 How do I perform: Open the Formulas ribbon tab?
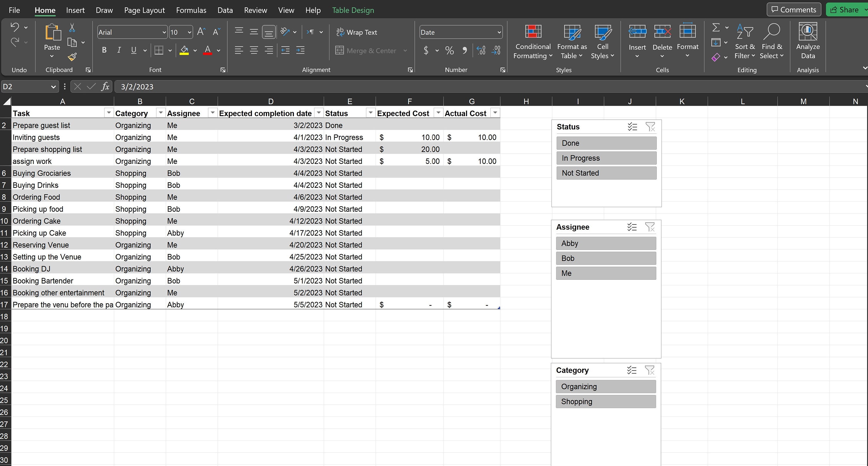pos(191,10)
